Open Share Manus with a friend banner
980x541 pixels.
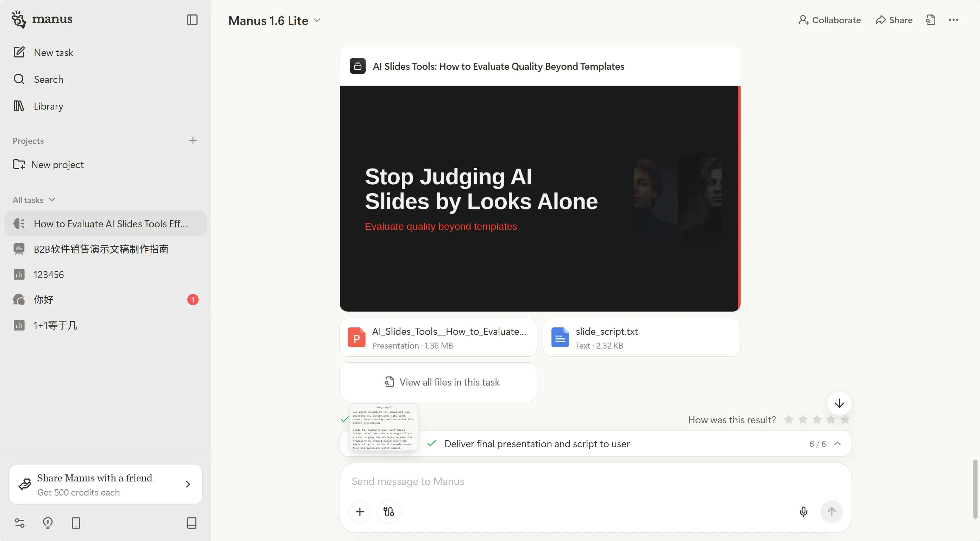click(x=105, y=484)
